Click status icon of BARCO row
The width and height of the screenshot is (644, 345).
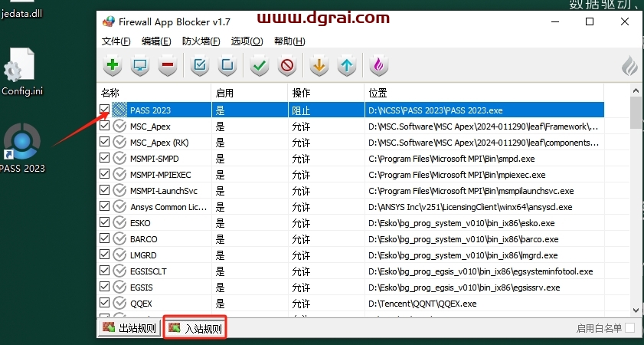[119, 239]
